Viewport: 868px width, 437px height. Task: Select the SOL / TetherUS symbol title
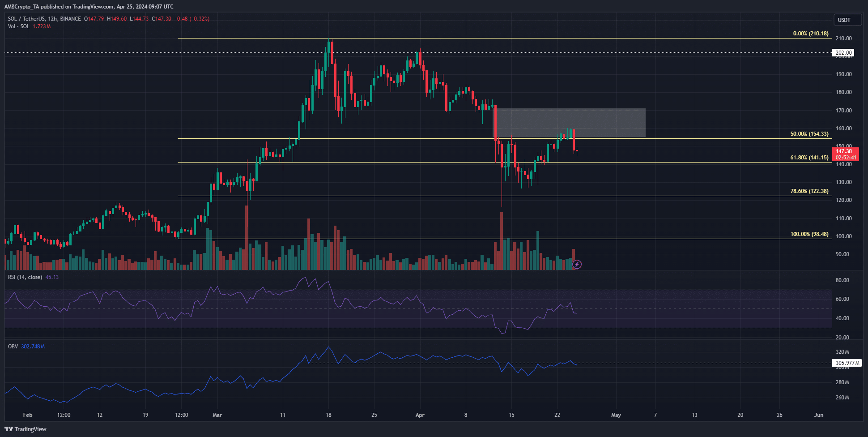pos(44,19)
